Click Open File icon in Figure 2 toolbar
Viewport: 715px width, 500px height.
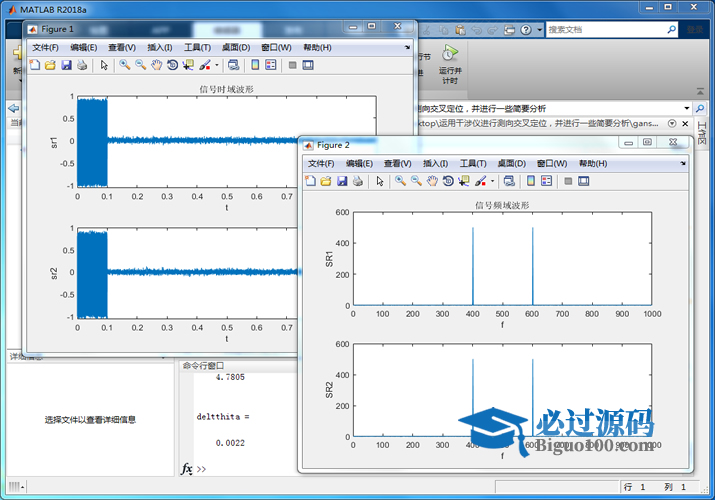326,181
